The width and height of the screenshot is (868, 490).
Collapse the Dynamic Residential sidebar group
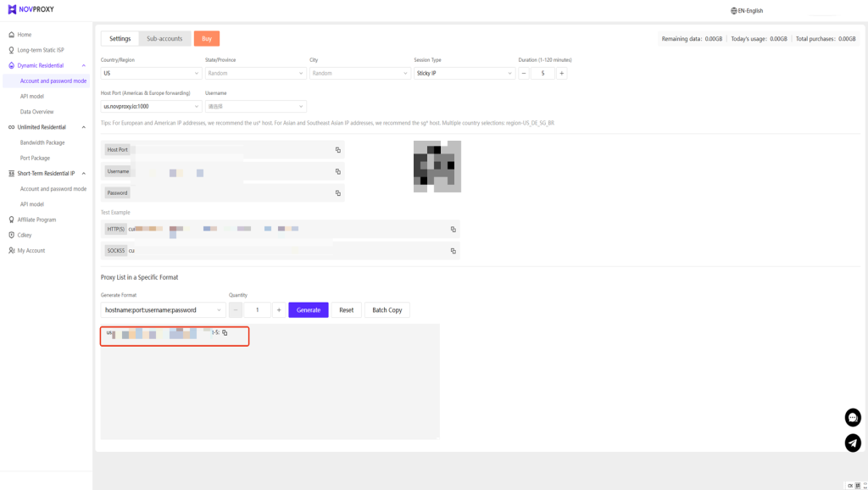[x=83, y=65]
